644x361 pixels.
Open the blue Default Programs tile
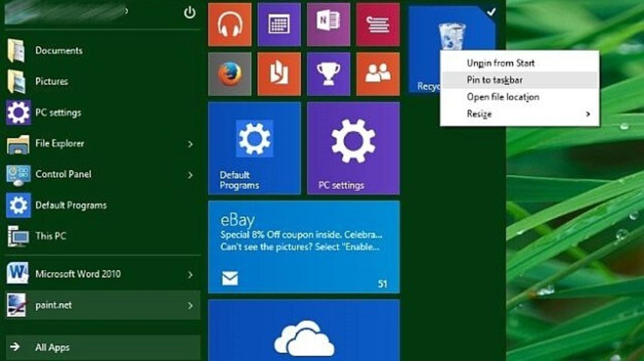coord(255,148)
